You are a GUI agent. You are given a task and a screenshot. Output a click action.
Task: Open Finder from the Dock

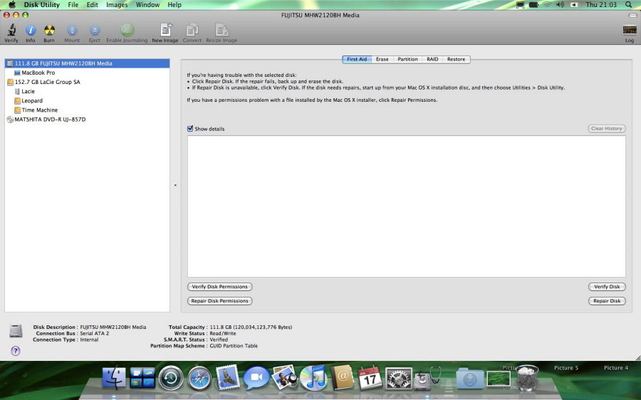pyautogui.click(x=114, y=377)
